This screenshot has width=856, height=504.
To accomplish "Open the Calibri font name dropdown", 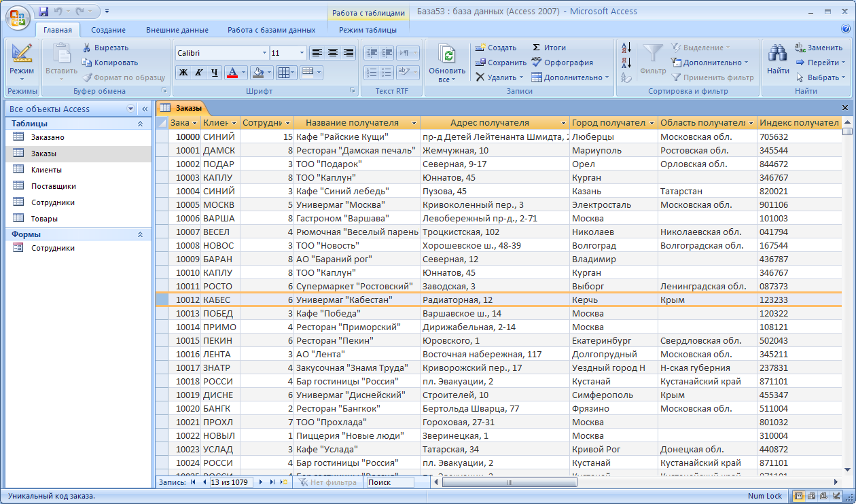I will 264,53.
